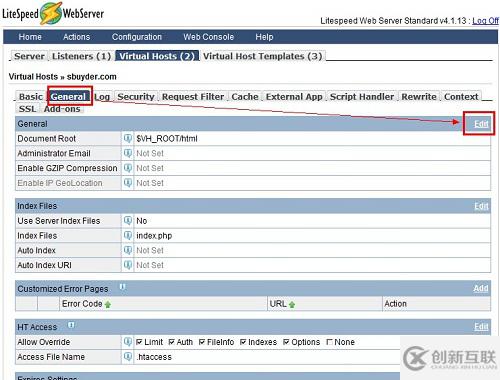Open help icon for Use Server Index Files
The image size is (500, 380).
pos(128,220)
